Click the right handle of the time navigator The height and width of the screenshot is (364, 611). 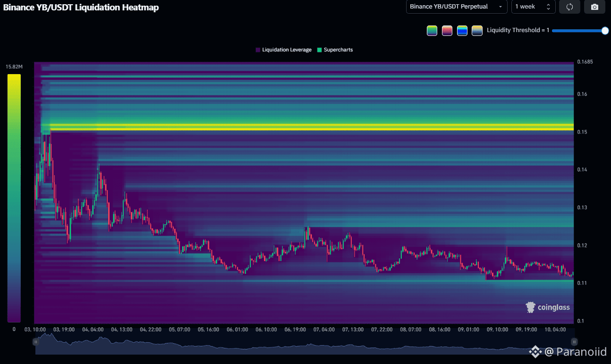coord(574,341)
